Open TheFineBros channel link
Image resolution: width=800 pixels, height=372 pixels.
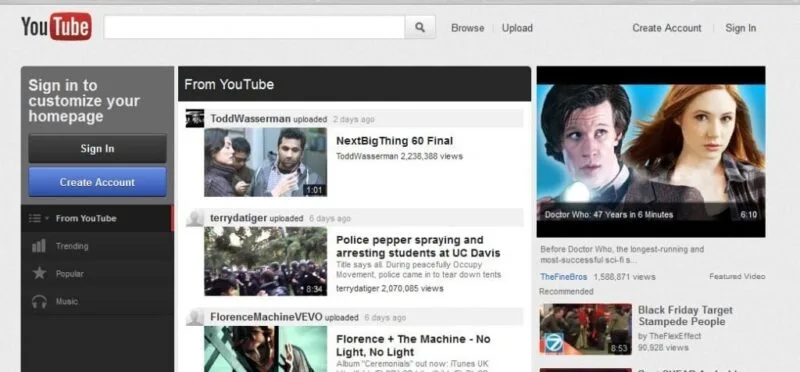coord(563,277)
